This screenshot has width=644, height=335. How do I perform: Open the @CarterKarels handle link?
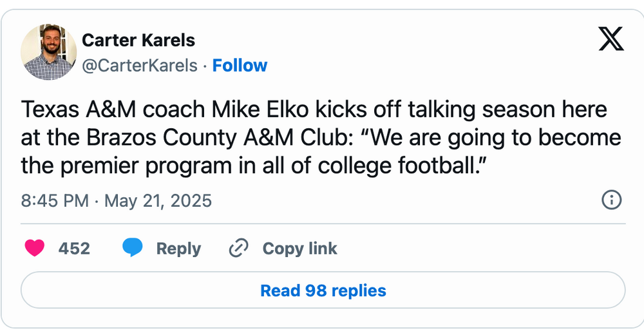pos(140,66)
